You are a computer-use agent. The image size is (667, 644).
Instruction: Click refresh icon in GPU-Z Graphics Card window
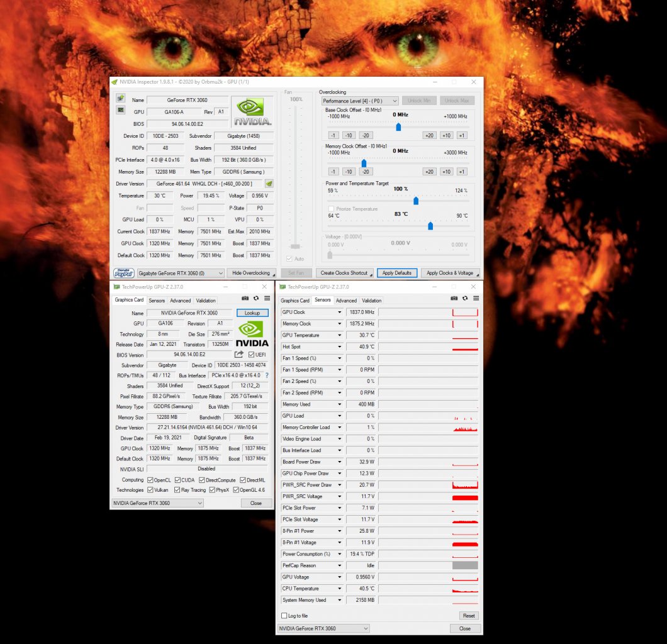click(256, 298)
